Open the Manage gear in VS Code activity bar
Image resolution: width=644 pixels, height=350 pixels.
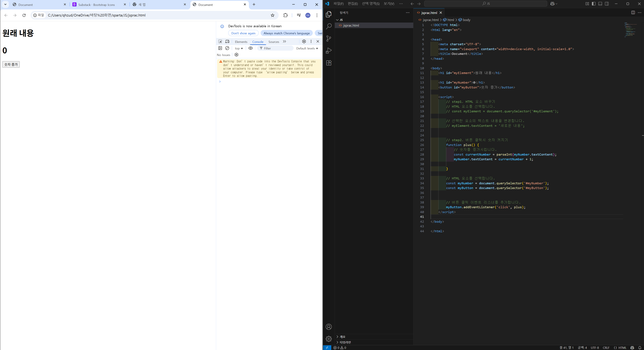tap(329, 339)
